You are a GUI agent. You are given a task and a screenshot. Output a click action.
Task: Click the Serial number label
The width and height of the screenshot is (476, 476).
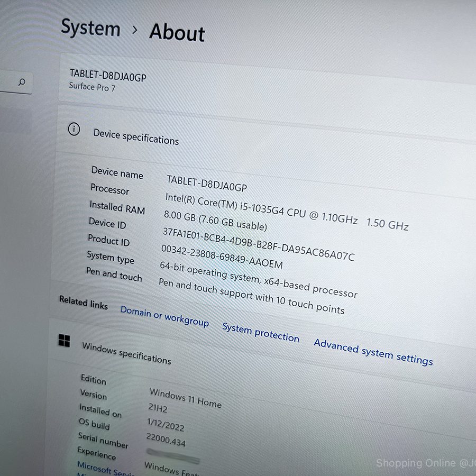[x=103, y=441]
